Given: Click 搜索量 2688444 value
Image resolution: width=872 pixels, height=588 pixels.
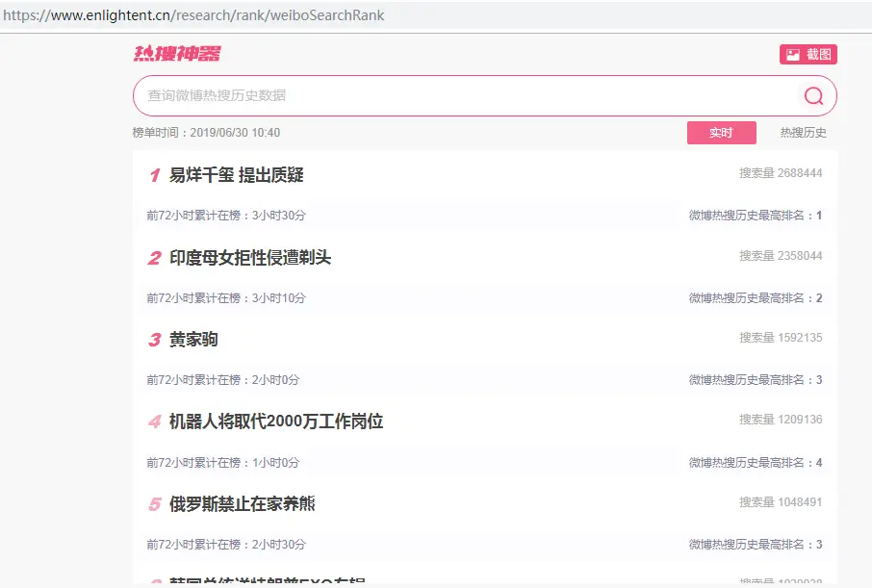Looking at the screenshot, I should tap(781, 173).
